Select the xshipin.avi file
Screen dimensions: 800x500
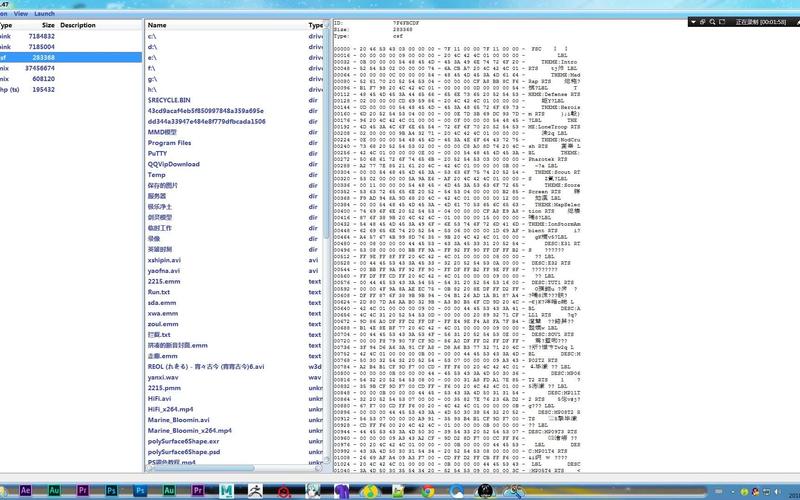tap(164, 260)
